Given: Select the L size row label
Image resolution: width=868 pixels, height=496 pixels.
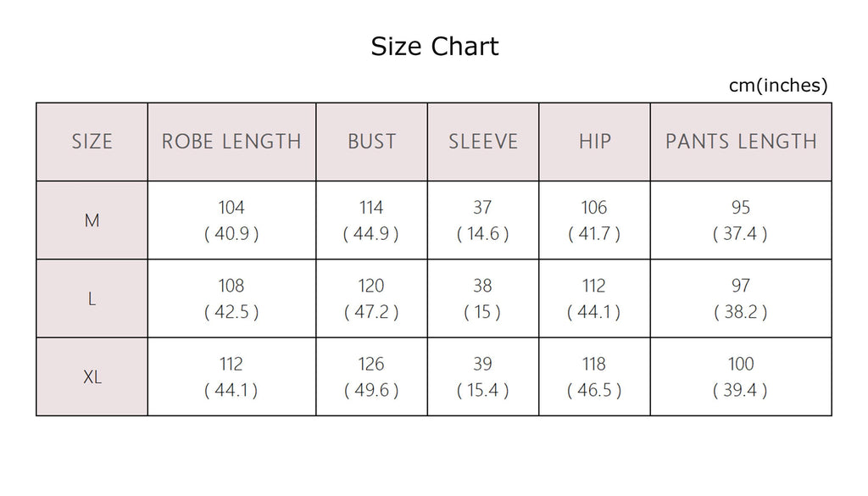Looking at the screenshot, I should coord(92,299).
